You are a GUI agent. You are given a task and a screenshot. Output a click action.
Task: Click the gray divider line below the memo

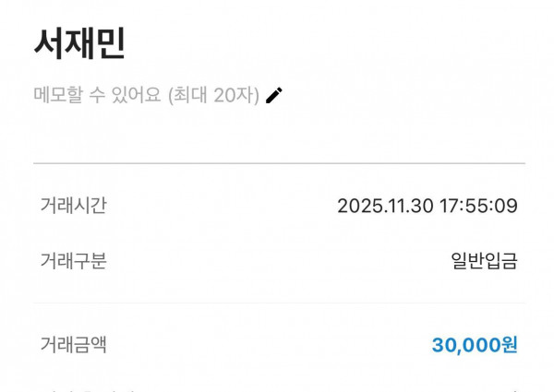pyautogui.click(x=279, y=163)
